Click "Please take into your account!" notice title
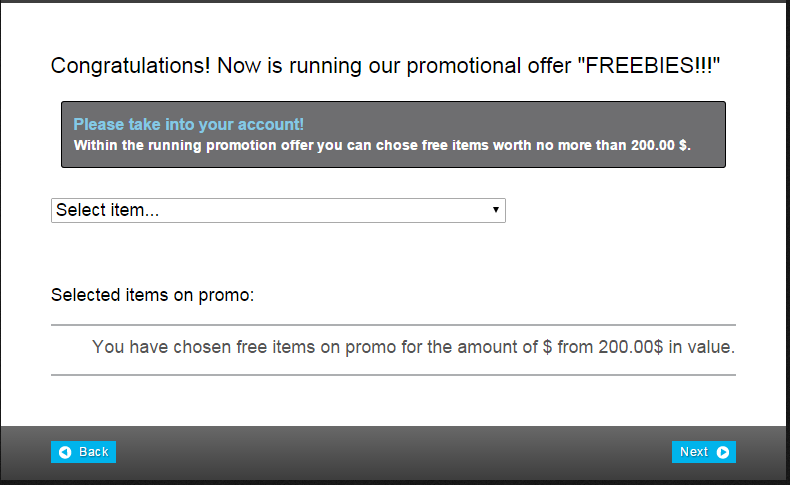Image resolution: width=790 pixels, height=485 pixels. pyautogui.click(x=188, y=125)
